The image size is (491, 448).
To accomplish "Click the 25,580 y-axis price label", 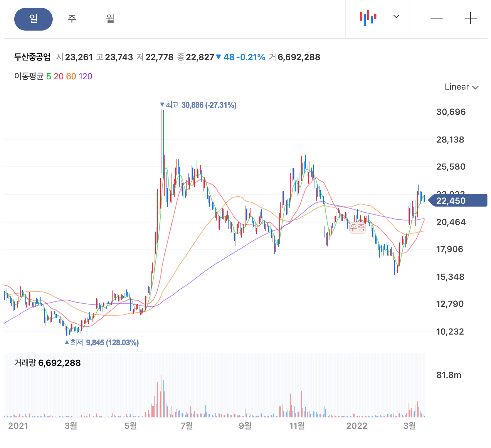I will [451, 167].
